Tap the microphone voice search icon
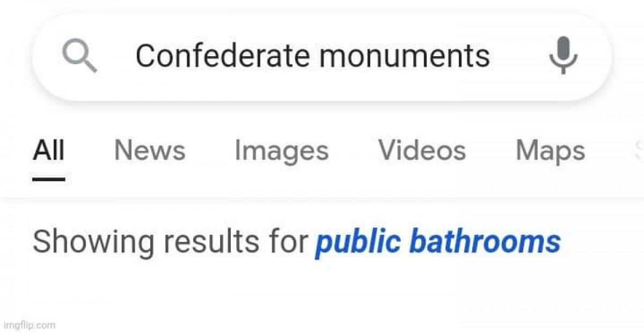Image resolution: width=644 pixels, height=333 pixels. click(x=563, y=55)
